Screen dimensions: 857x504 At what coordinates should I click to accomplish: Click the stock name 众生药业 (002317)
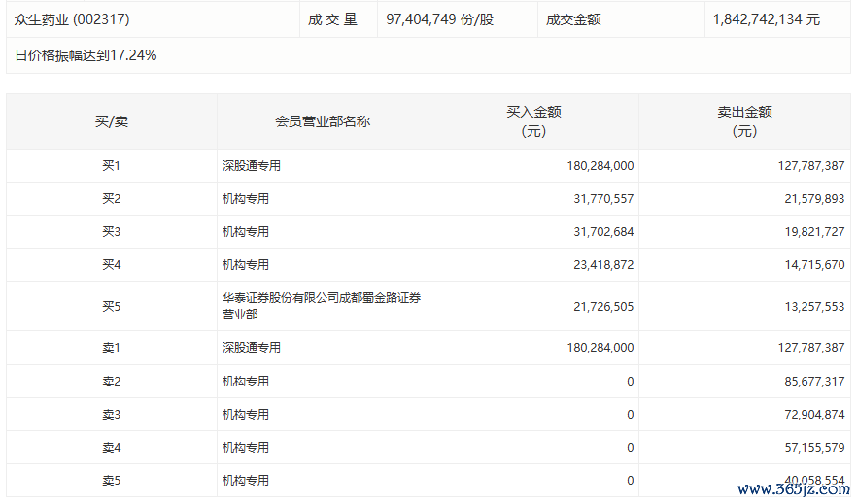click(72, 19)
